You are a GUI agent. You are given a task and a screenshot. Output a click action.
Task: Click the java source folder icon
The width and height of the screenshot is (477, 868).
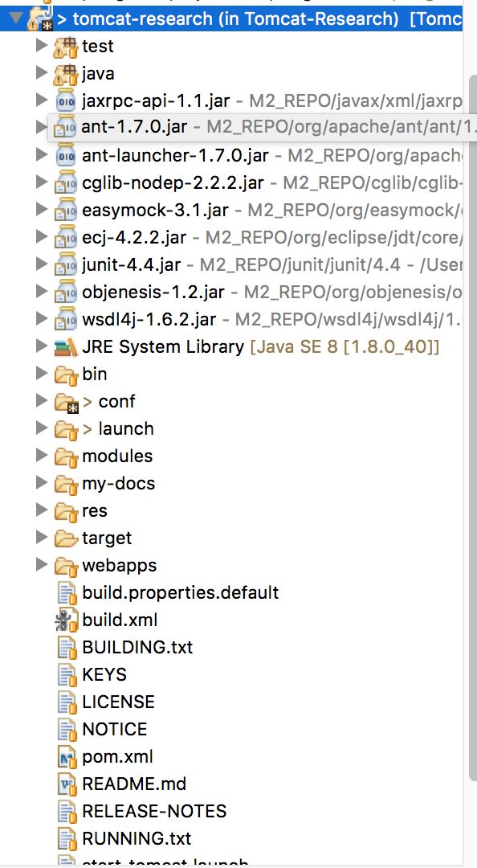coord(67,73)
